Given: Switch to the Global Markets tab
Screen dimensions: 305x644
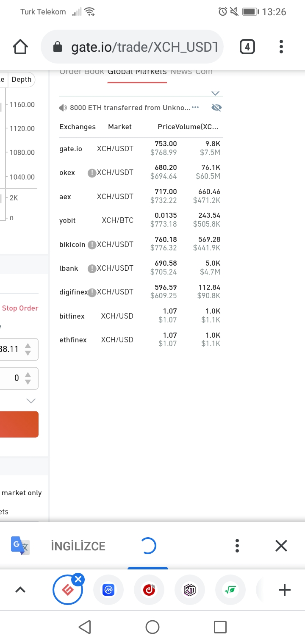Looking at the screenshot, I should point(137,72).
